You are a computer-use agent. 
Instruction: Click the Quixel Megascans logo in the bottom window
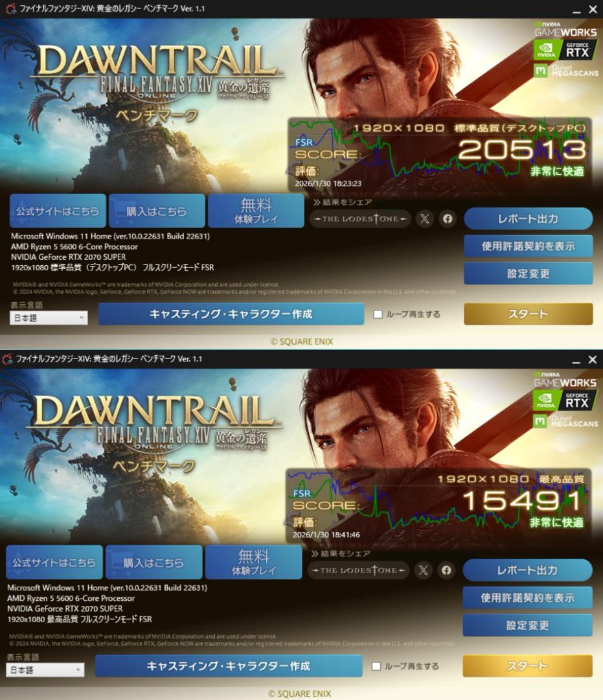565,421
